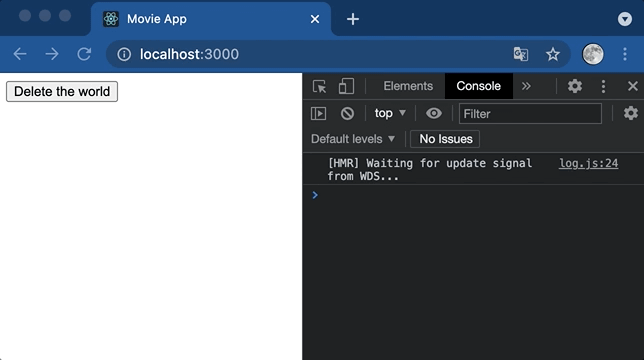Toggle the device toolbar
The image size is (644, 360).
pyautogui.click(x=346, y=86)
